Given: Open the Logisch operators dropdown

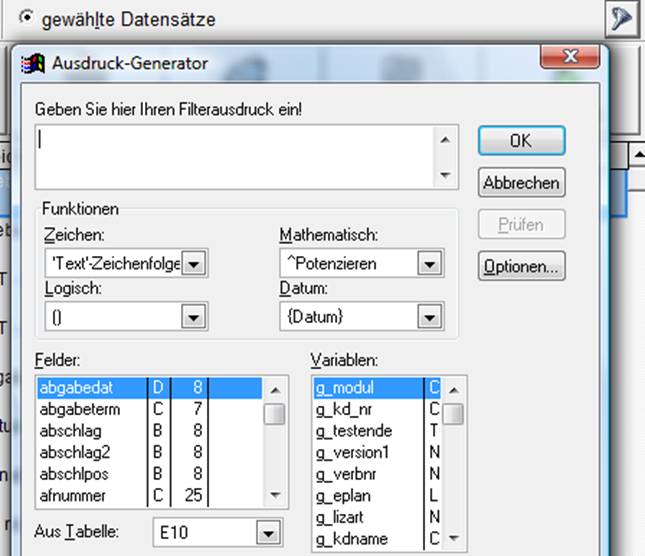Looking at the screenshot, I should (194, 318).
